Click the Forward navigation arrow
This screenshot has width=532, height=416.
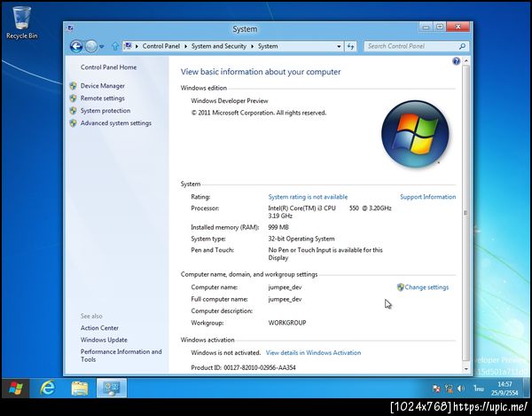click(91, 46)
